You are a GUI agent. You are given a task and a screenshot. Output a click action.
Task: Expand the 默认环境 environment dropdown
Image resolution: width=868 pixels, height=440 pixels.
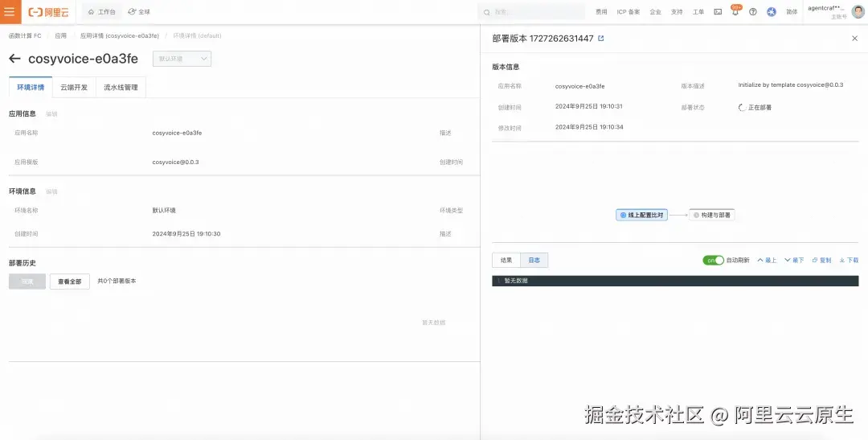point(182,59)
